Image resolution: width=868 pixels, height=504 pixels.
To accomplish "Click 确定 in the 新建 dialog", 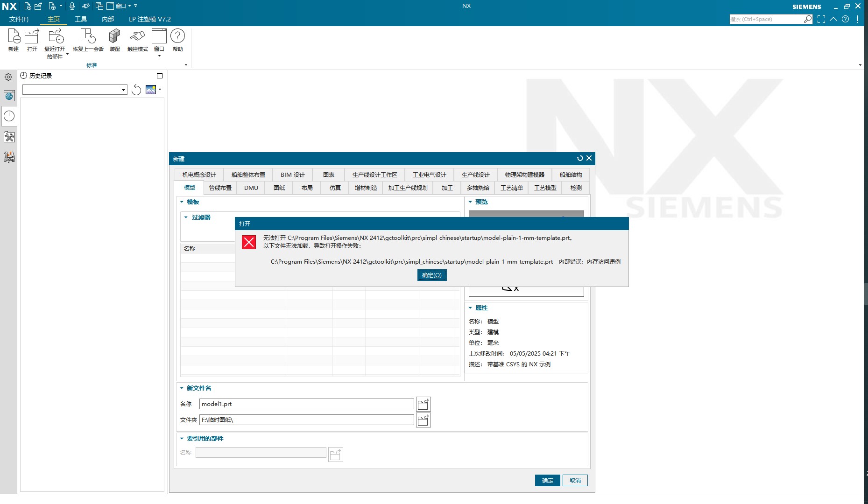I will click(x=548, y=481).
